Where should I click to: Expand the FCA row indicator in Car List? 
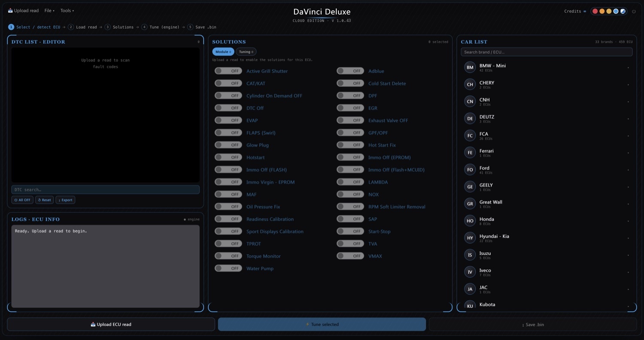(x=628, y=136)
